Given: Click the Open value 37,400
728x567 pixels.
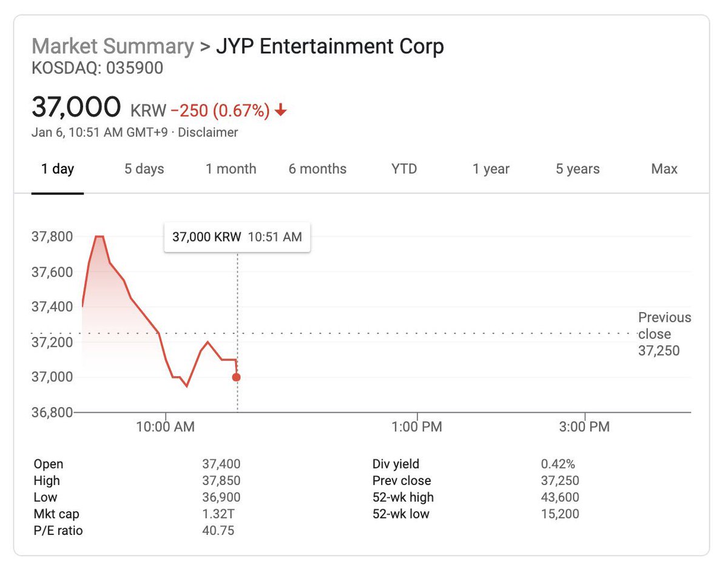Looking at the screenshot, I should point(221,464).
